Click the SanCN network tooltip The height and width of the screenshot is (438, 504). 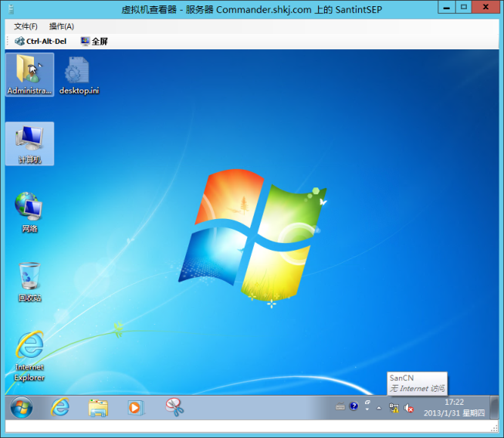coord(418,383)
